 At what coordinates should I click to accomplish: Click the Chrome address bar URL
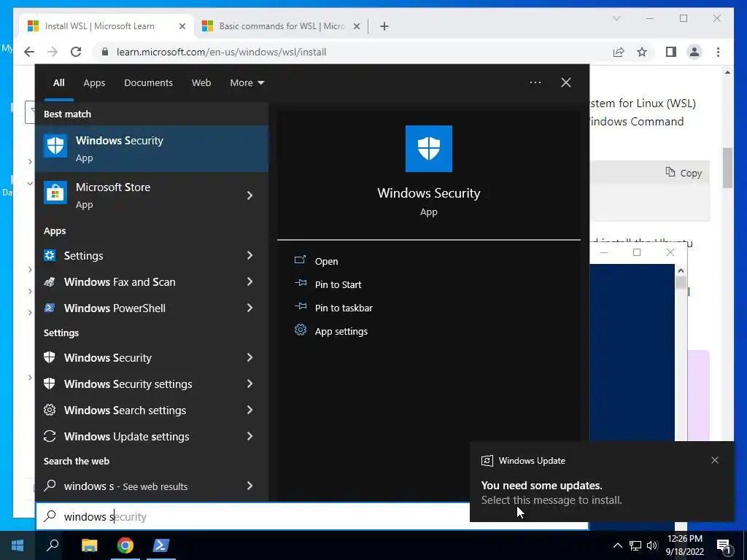[x=222, y=52]
